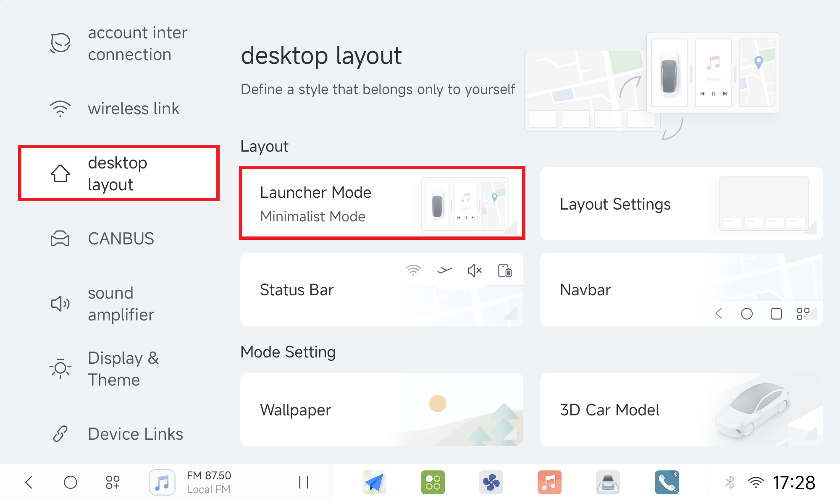Open the FM radio widget thumbnail

(x=162, y=482)
